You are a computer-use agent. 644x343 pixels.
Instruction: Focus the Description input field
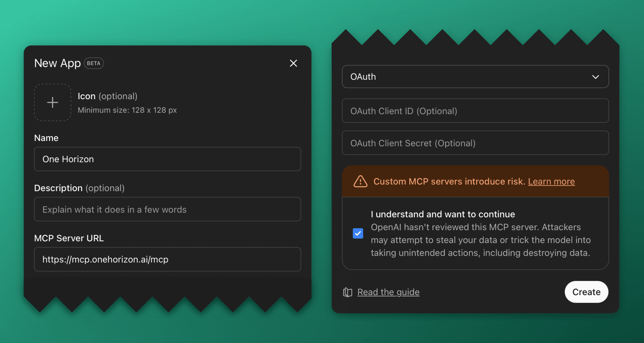pyautogui.click(x=167, y=209)
